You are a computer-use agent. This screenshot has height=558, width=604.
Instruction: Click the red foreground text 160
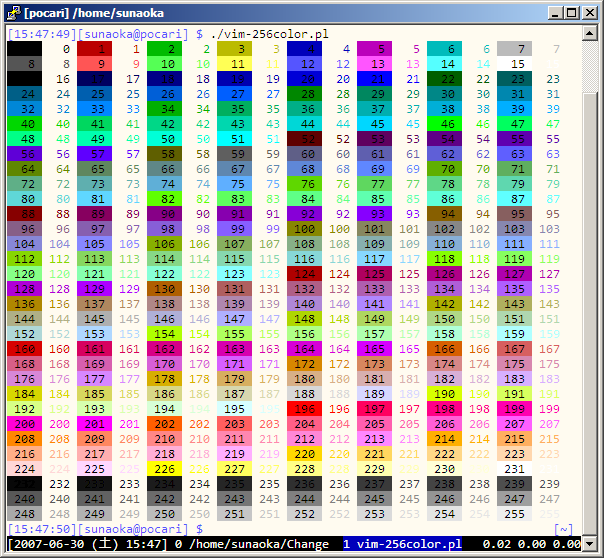point(59,349)
